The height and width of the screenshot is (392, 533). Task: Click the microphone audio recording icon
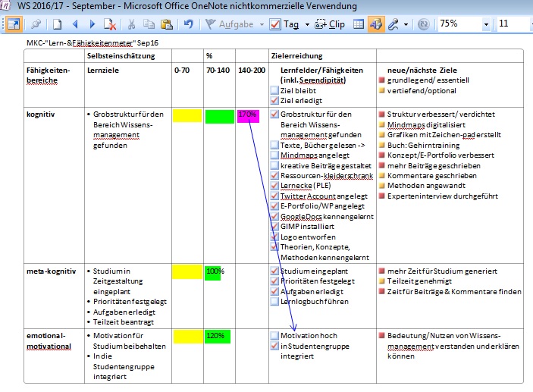(x=393, y=24)
